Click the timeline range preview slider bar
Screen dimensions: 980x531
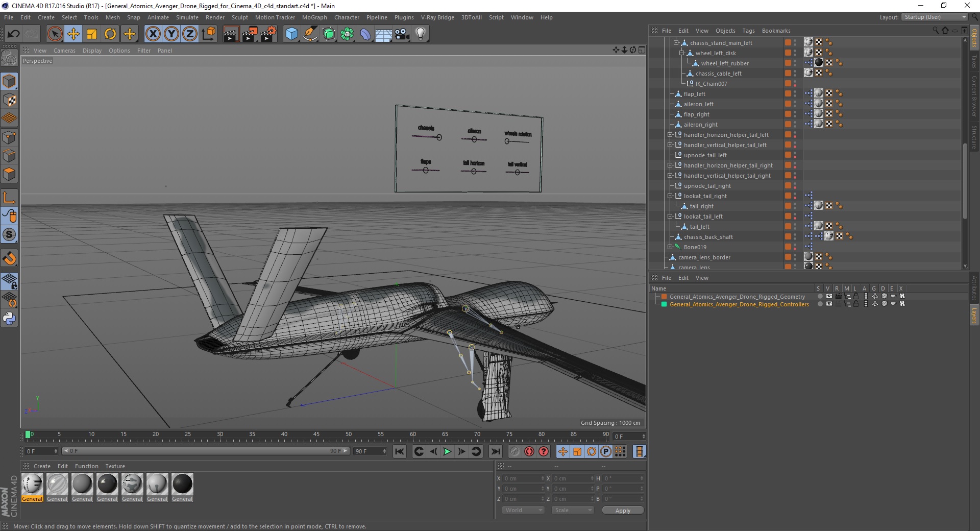(x=206, y=451)
